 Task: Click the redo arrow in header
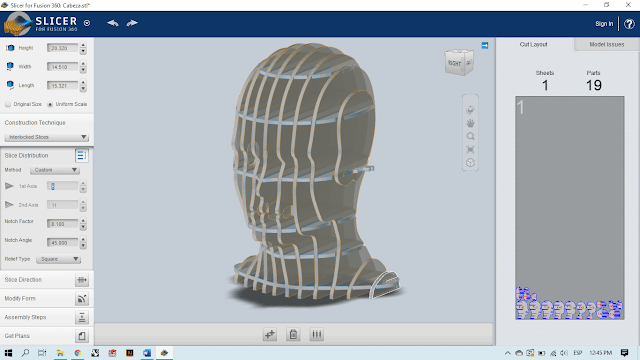(132, 23)
